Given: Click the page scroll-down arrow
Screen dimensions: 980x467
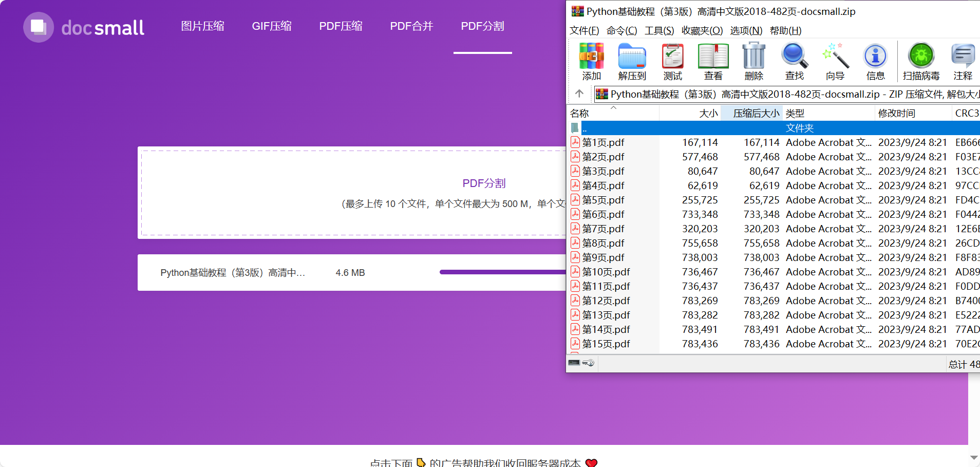Looking at the screenshot, I should pyautogui.click(x=974, y=457).
